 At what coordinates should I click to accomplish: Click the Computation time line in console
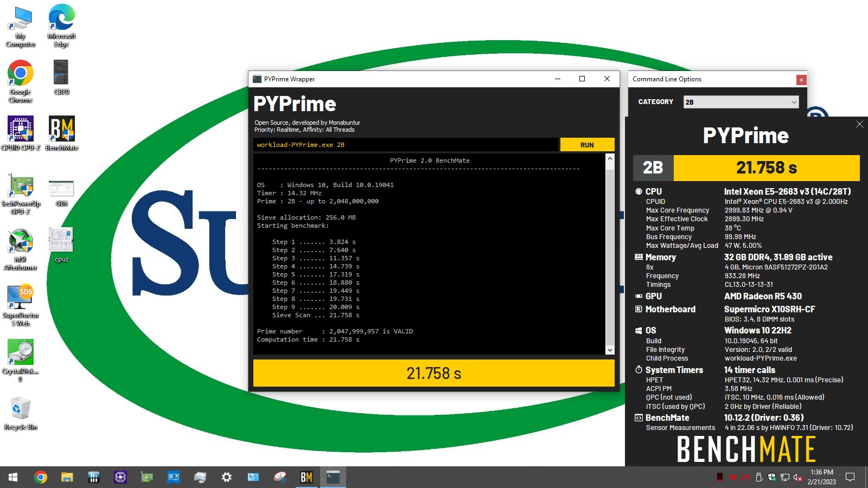[308, 339]
